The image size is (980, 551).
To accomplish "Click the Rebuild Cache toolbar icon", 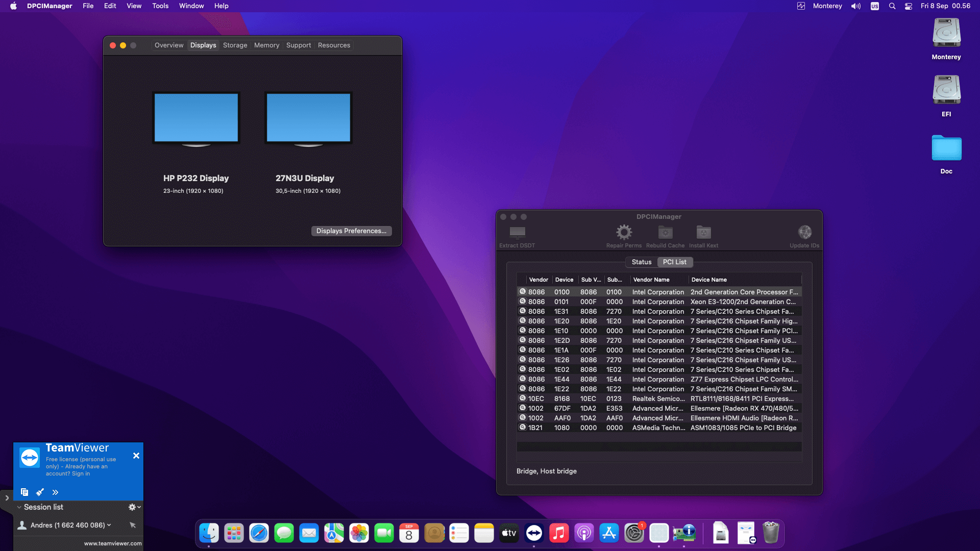I will coord(665,233).
